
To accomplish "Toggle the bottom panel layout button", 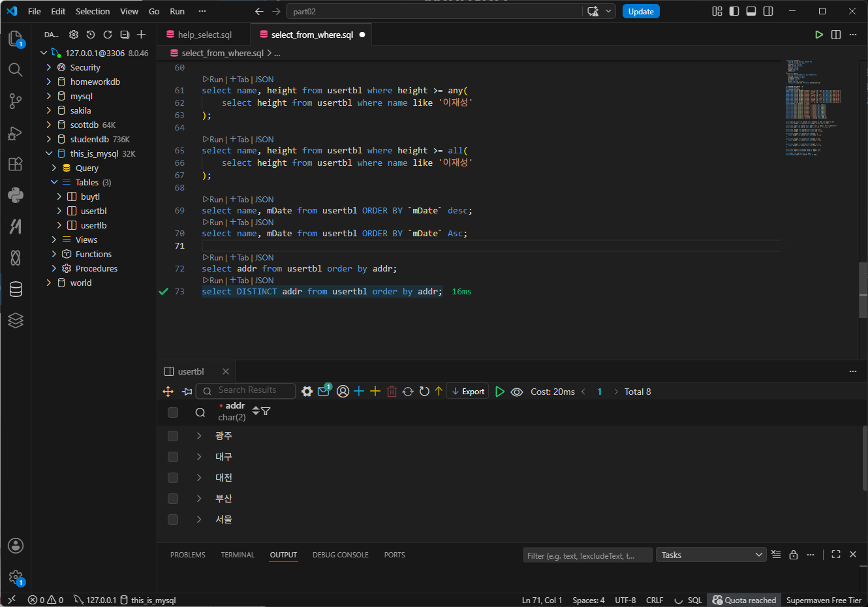I will [751, 11].
